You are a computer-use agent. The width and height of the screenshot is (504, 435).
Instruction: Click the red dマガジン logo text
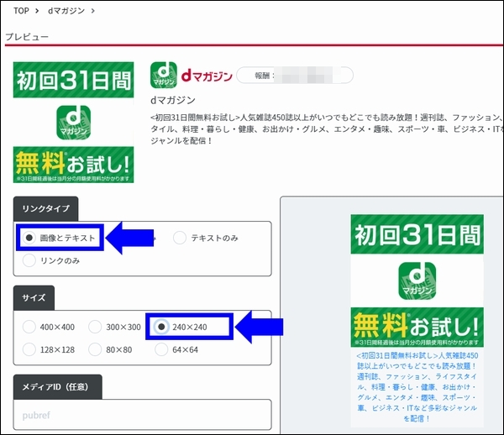tap(207, 76)
